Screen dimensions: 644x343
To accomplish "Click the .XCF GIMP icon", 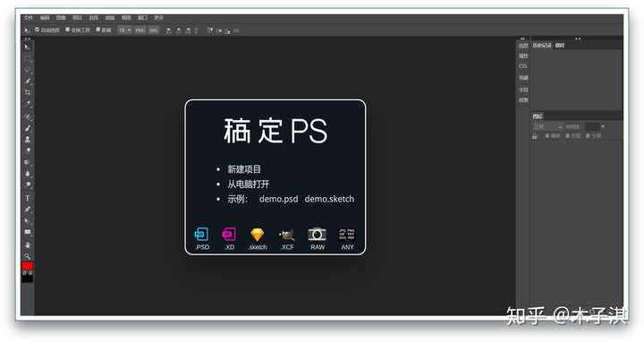I will coord(287,235).
